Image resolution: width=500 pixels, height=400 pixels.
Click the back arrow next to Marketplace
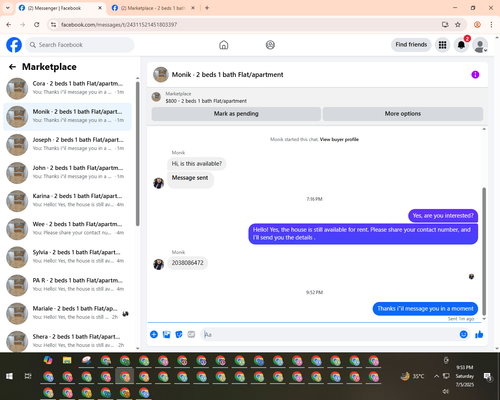(12, 67)
